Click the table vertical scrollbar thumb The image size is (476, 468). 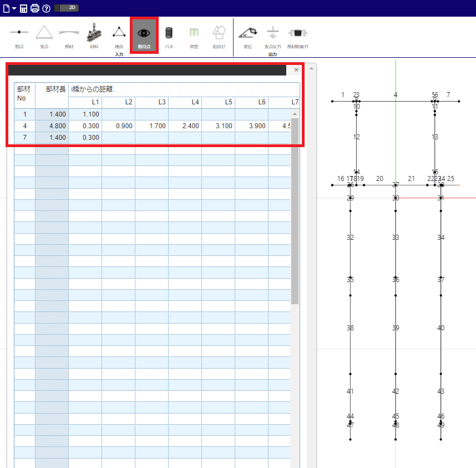295,211
